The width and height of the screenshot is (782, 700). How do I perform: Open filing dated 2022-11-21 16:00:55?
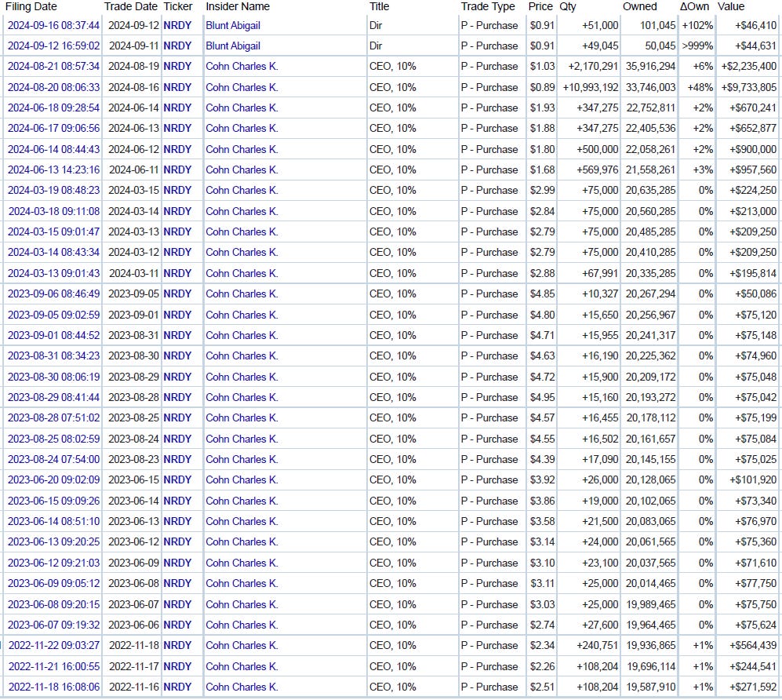coord(54,666)
